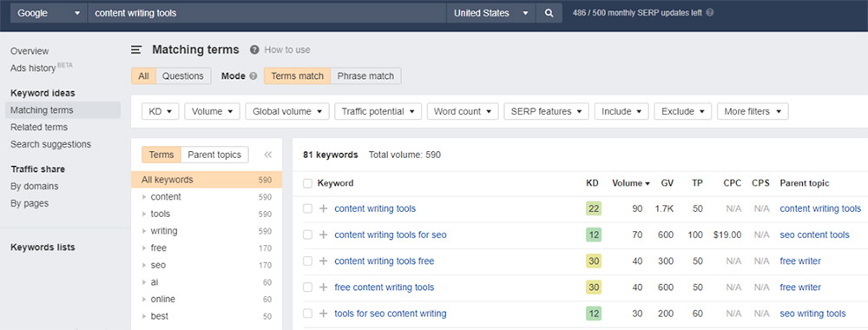868x330 pixels.
Task: Open the Google search engine dropdown
Action: click(x=49, y=13)
